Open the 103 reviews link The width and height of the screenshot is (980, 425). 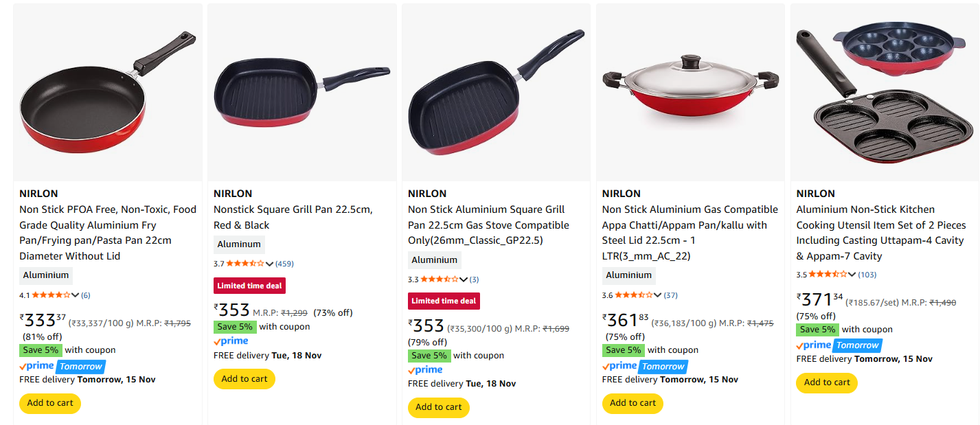click(867, 275)
